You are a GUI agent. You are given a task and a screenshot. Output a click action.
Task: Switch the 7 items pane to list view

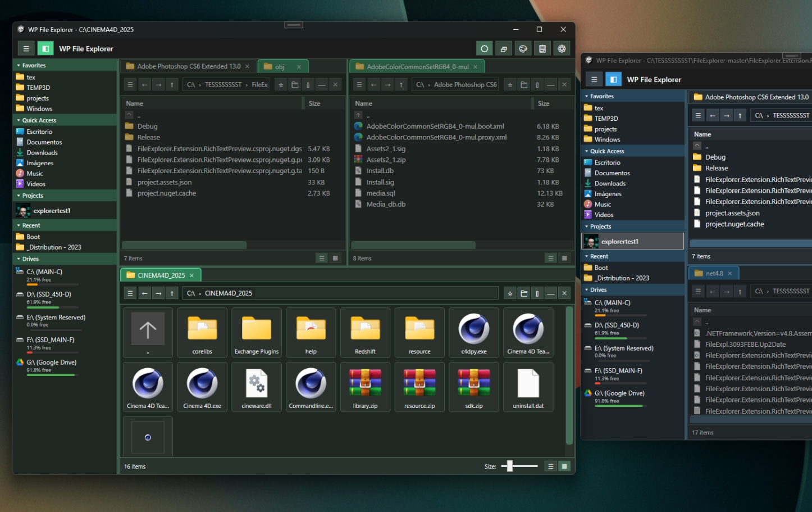click(x=321, y=259)
